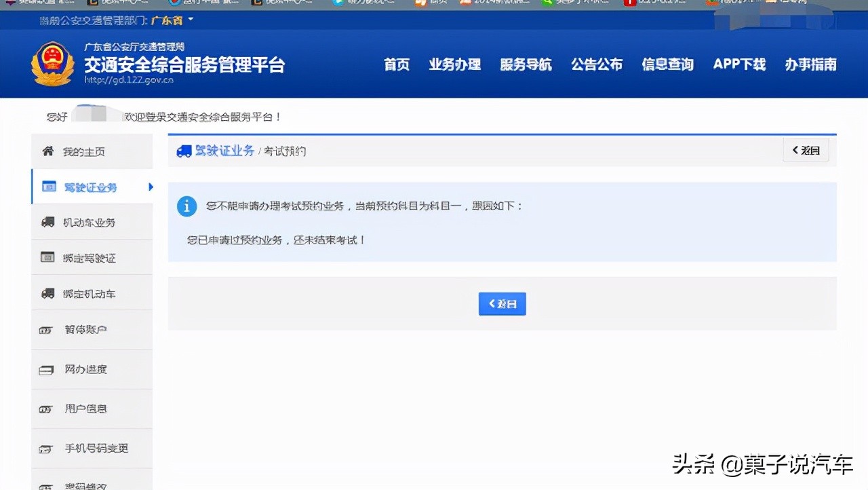Select 绑定机动车 in the sidebar
The height and width of the screenshot is (490, 868).
click(92, 293)
